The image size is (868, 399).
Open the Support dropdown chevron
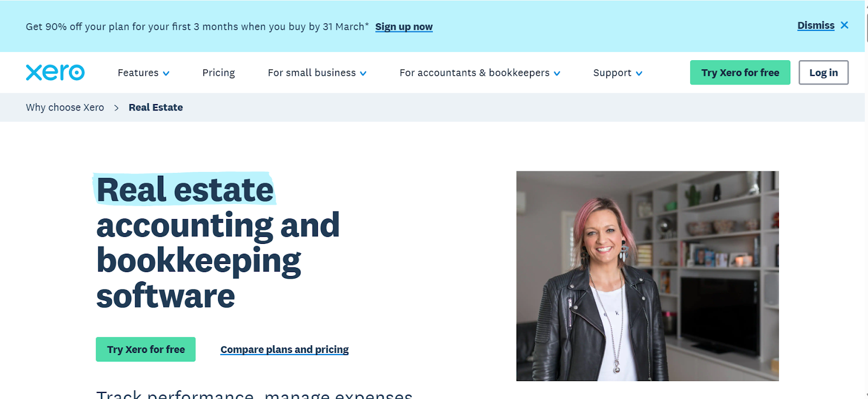point(639,73)
